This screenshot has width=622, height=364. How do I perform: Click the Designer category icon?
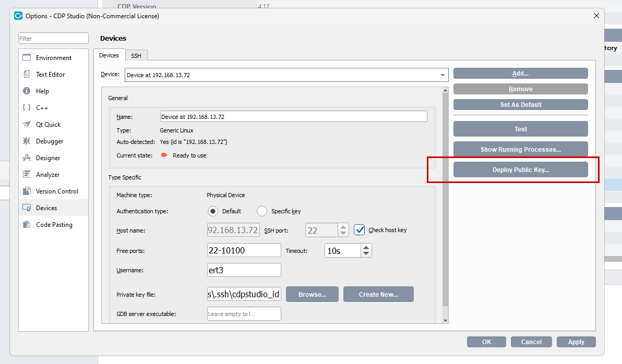tap(27, 157)
